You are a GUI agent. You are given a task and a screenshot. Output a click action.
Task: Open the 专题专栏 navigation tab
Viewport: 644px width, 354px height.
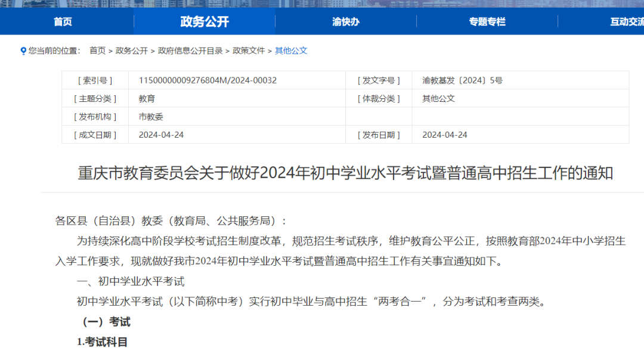(487, 22)
